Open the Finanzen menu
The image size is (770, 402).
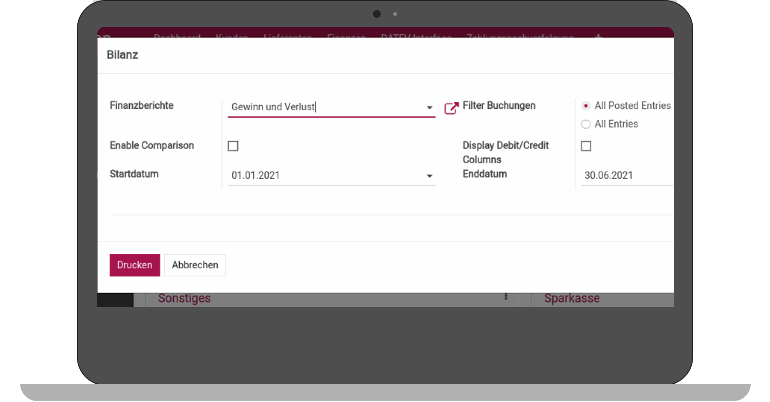[x=347, y=38]
